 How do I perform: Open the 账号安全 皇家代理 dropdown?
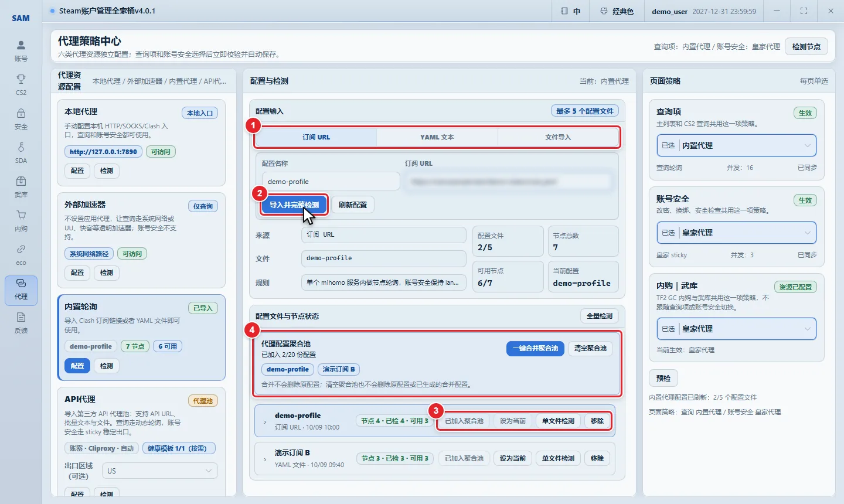pos(736,233)
